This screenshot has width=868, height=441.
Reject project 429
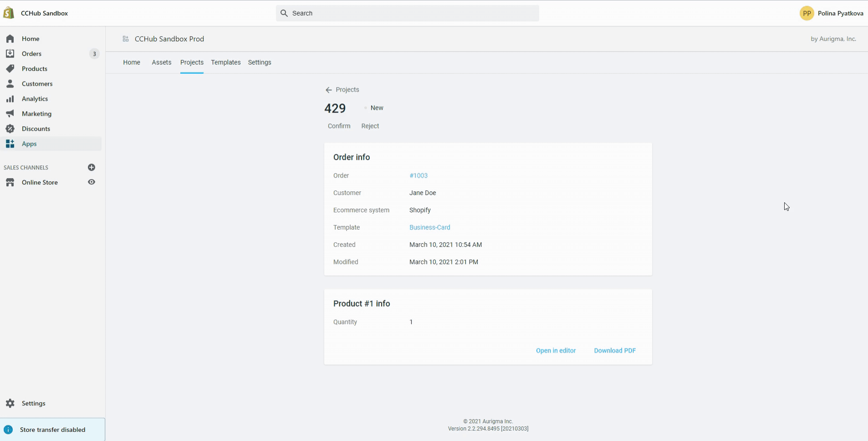(x=370, y=126)
